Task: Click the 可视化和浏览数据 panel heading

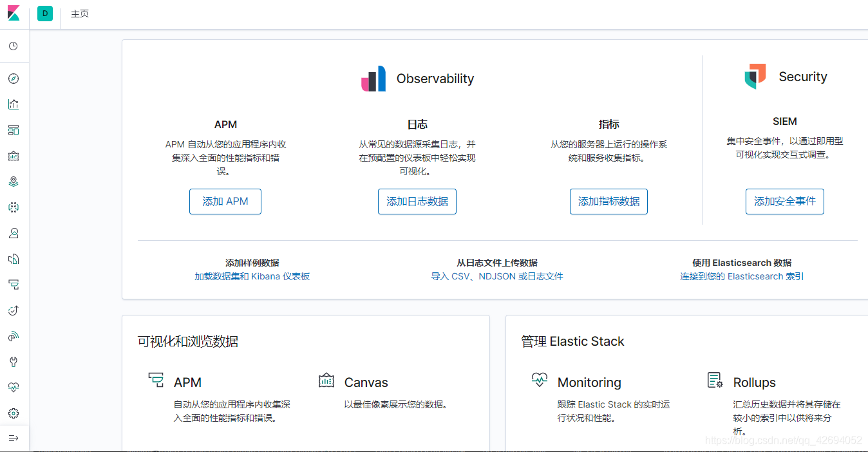Action: pos(188,341)
